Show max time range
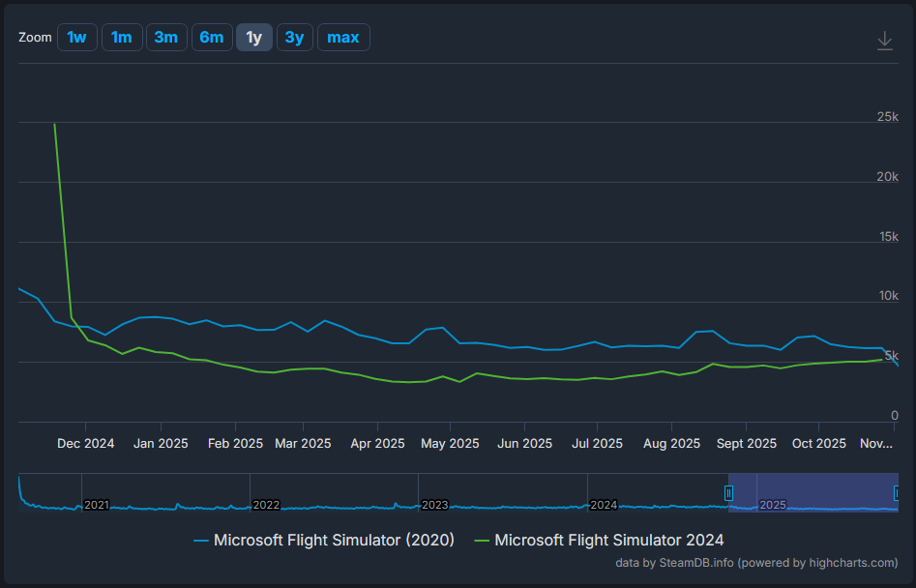Screen dimensions: 916x588 click(343, 38)
